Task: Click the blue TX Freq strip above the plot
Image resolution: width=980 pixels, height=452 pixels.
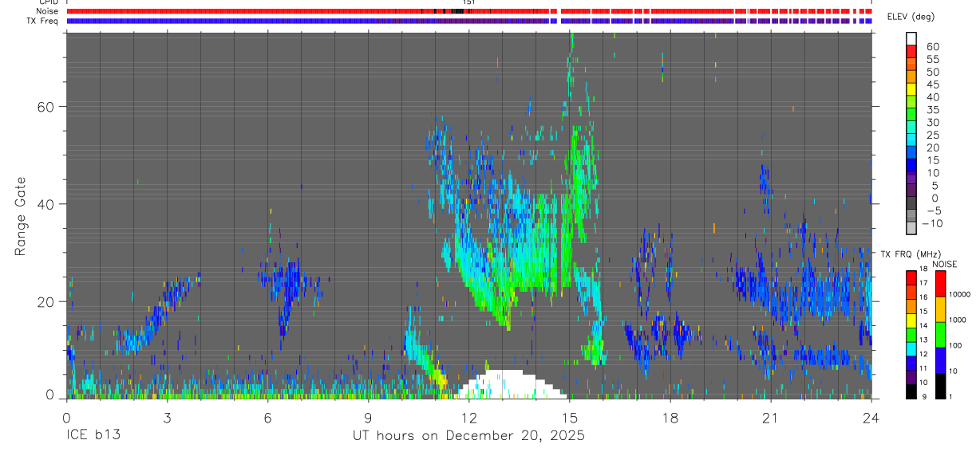Action: 469,21
